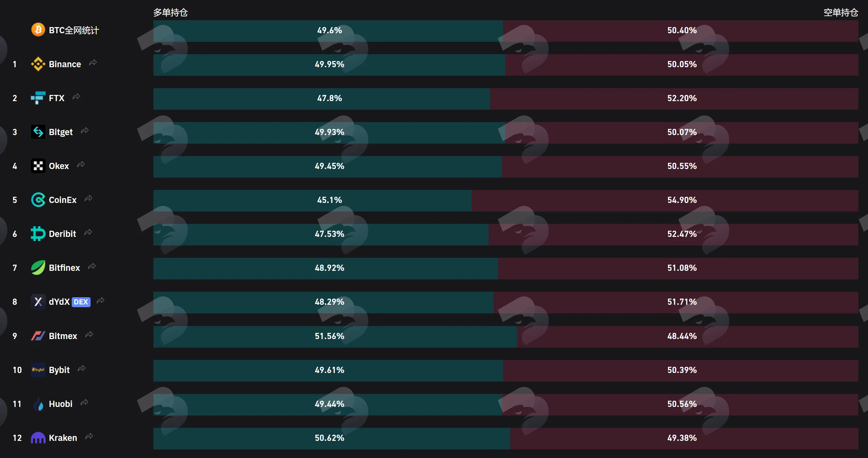
Task: Open share icon beside Bitget
Action: 85,131
